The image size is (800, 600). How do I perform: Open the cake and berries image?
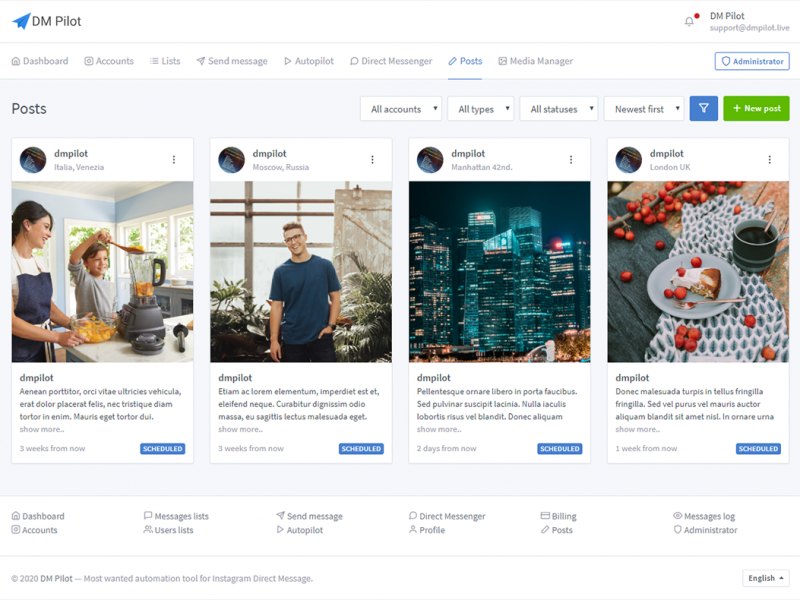click(x=698, y=272)
